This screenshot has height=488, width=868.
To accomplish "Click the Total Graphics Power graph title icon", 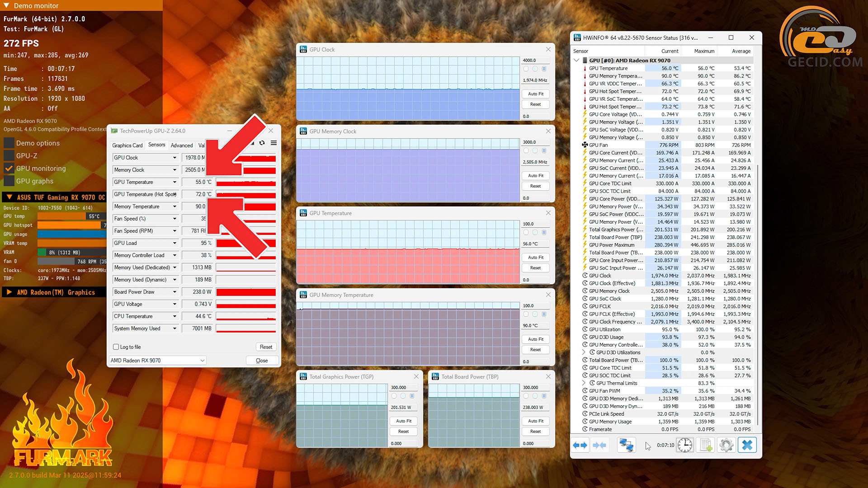I will click(303, 377).
